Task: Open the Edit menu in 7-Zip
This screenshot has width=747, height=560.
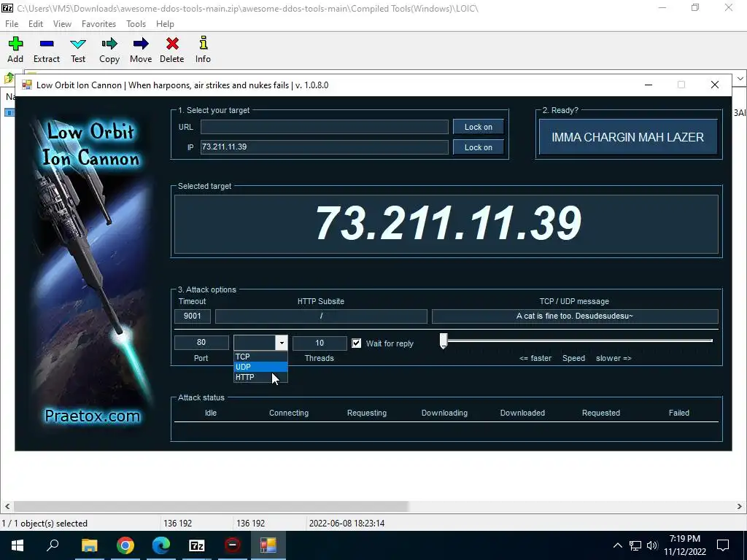Action: tap(36, 24)
